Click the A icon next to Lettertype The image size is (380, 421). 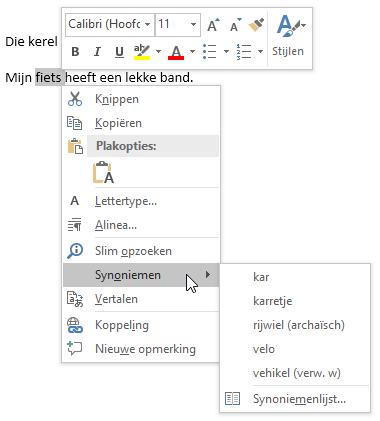click(x=75, y=201)
